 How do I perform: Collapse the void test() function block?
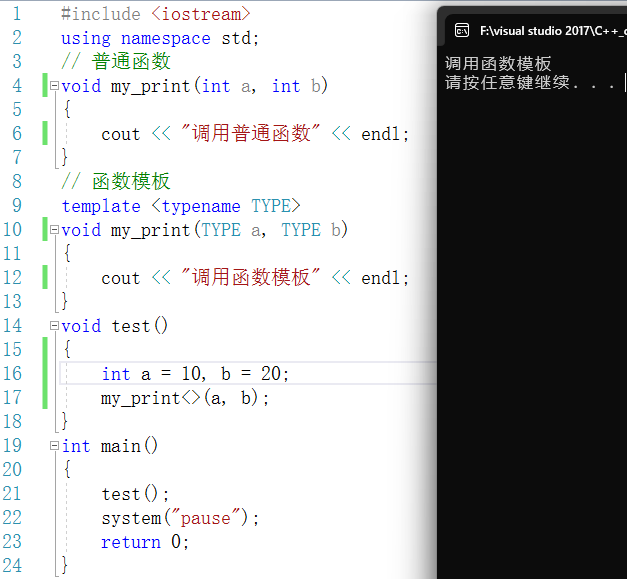coord(54,325)
